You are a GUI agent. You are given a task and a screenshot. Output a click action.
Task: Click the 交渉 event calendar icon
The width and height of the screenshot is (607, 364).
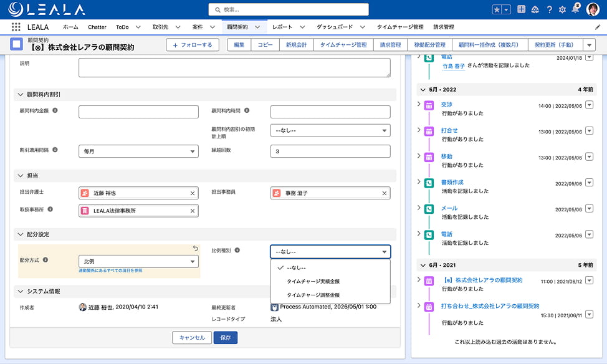[x=429, y=105]
